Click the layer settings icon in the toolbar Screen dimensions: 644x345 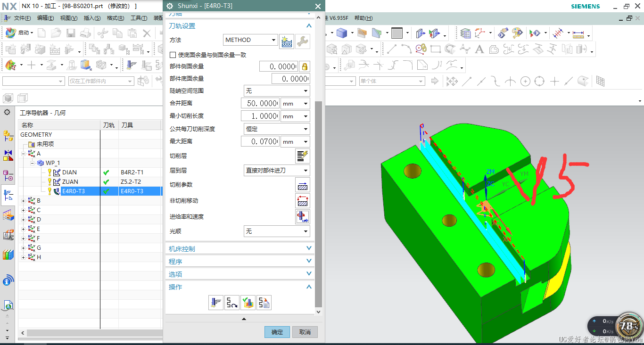pyautogui.click(x=465, y=33)
